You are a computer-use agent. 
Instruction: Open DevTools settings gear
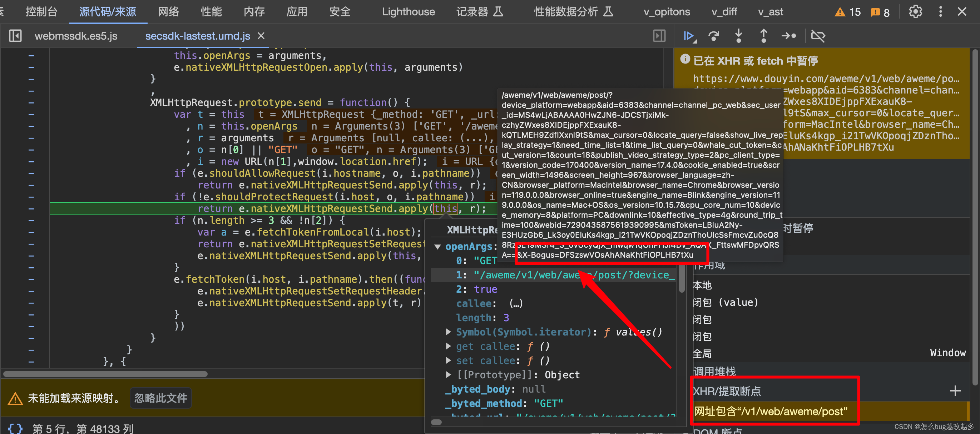pos(915,12)
